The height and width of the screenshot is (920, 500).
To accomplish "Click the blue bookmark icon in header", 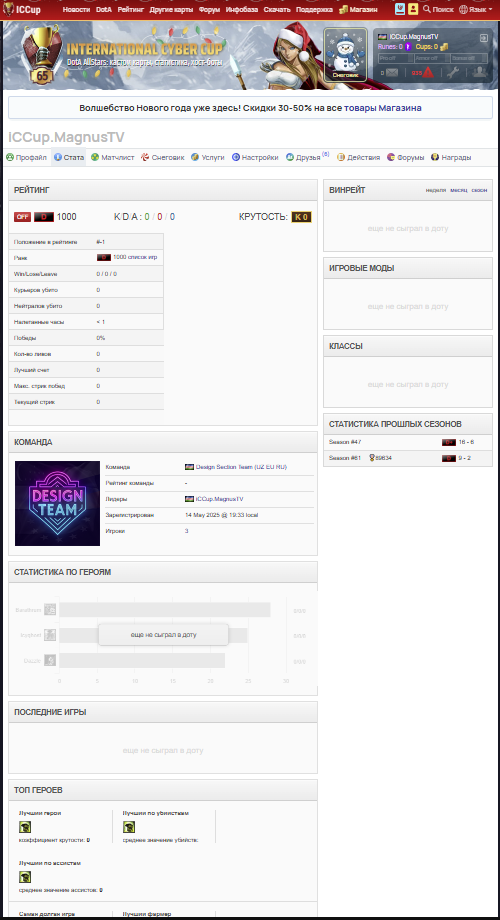I will click(400, 9).
